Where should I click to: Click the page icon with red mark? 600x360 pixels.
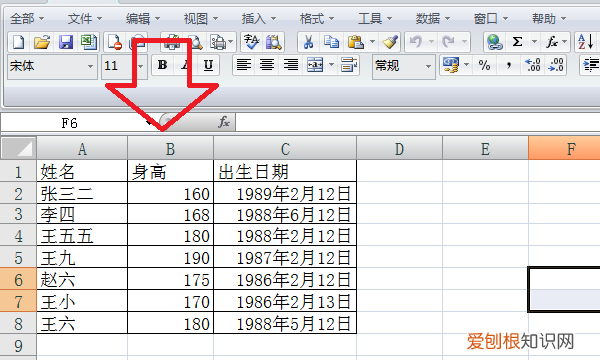[x=114, y=42]
